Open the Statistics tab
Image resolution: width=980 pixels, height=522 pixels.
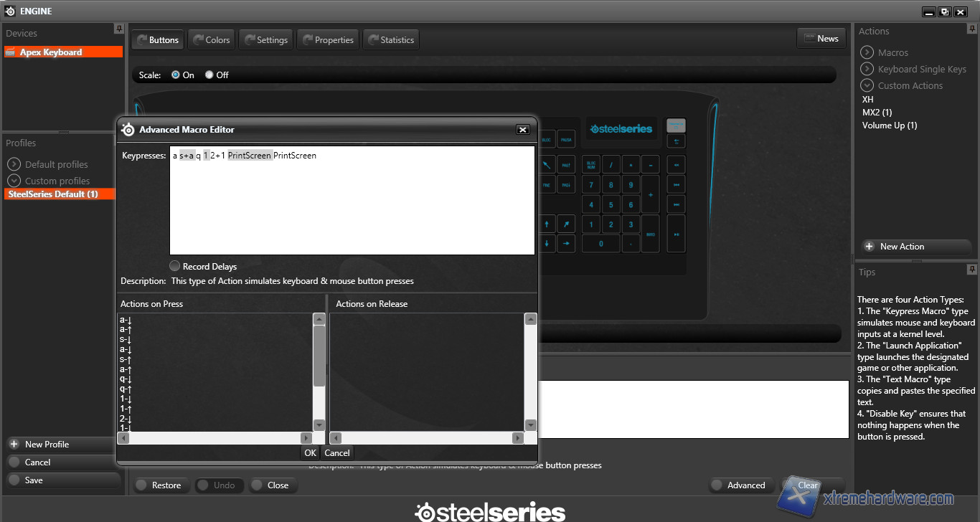390,40
